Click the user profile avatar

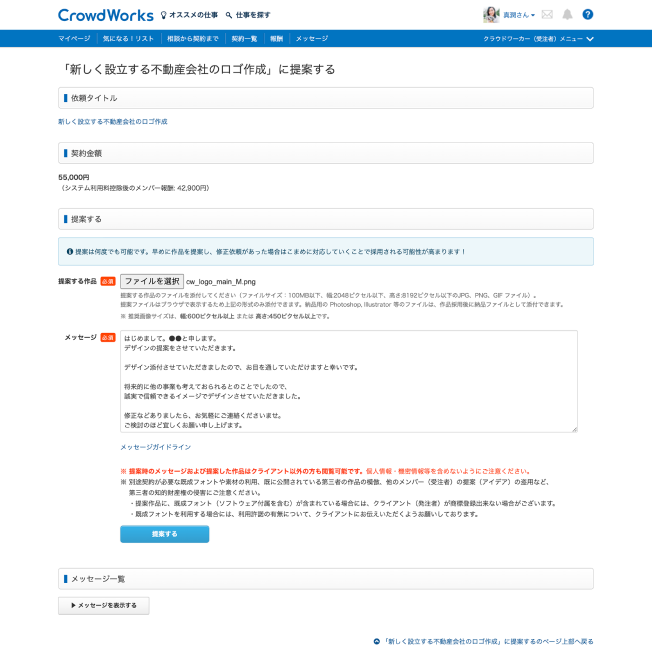point(491,15)
